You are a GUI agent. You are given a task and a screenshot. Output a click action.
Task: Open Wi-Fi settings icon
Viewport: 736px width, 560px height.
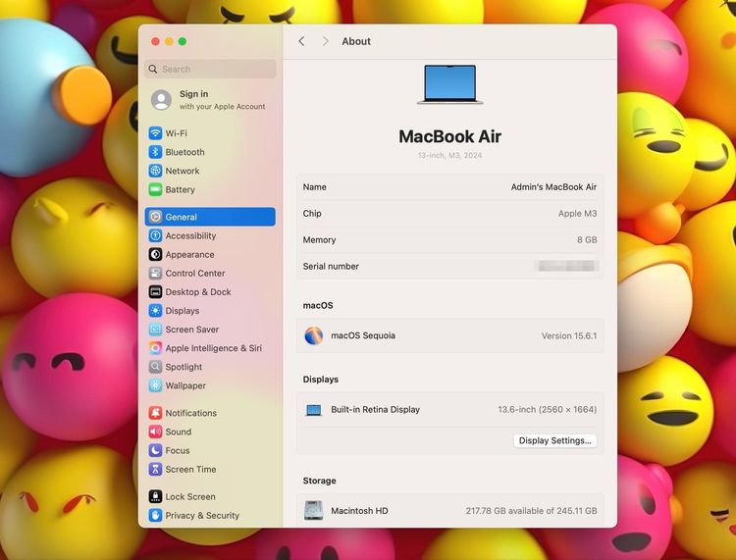tap(155, 133)
